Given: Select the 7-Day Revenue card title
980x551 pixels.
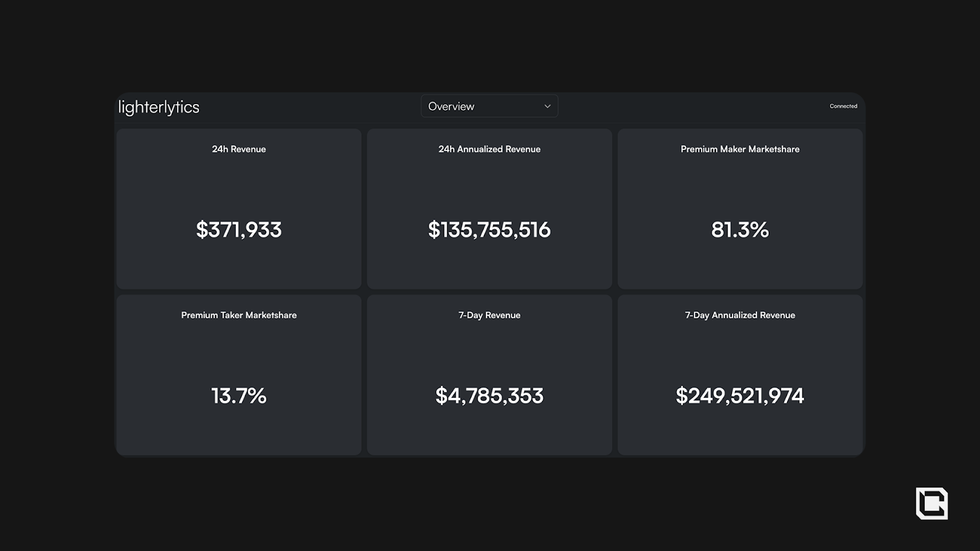Looking at the screenshot, I should (x=489, y=315).
